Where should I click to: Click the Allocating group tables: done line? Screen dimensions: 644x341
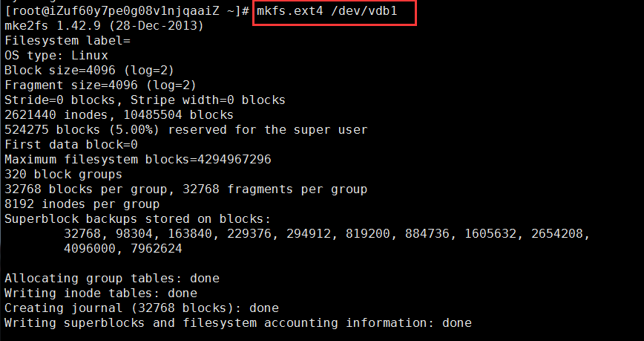tap(111, 279)
